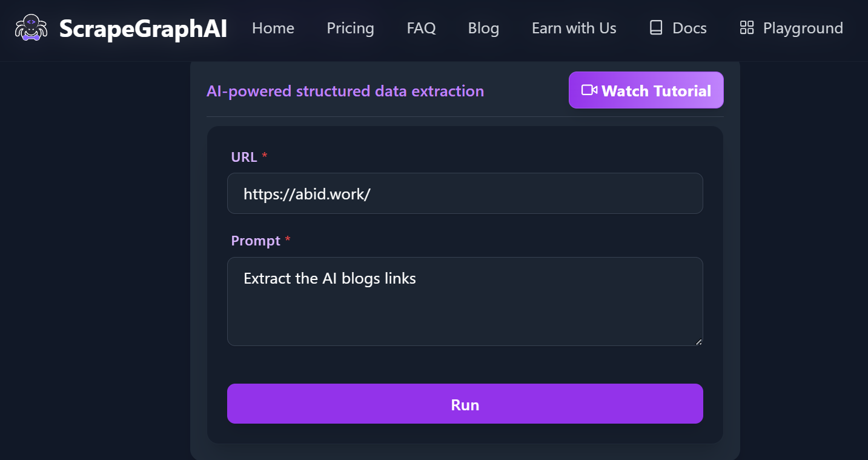Click the ScrapeGraphAI brand name text
The width and height of the screenshot is (868, 460).
point(143,28)
